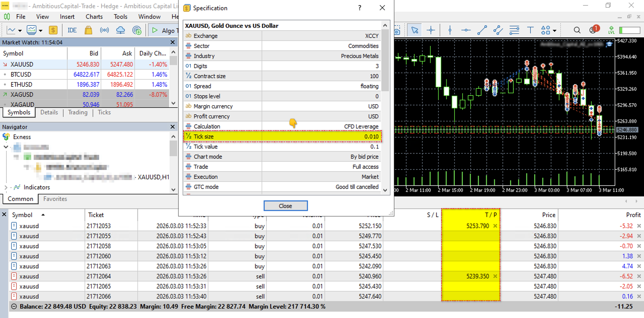Open the IDE MetaEditor button
The height and width of the screenshot is (318, 644).
[x=72, y=30]
